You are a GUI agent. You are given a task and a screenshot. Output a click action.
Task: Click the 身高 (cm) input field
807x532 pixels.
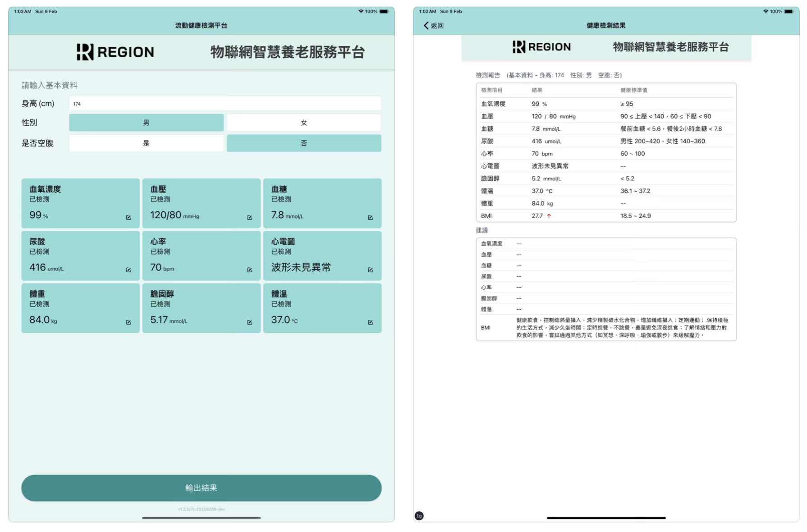(x=225, y=104)
